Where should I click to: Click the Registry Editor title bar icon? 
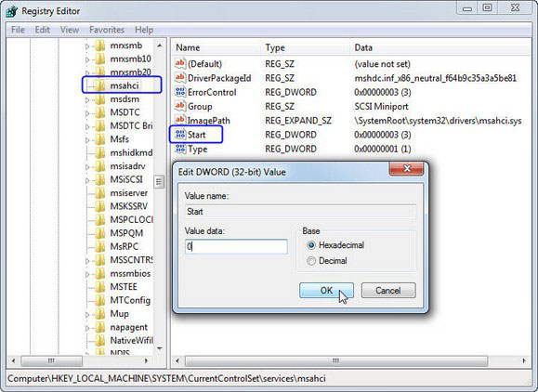click(12, 11)
